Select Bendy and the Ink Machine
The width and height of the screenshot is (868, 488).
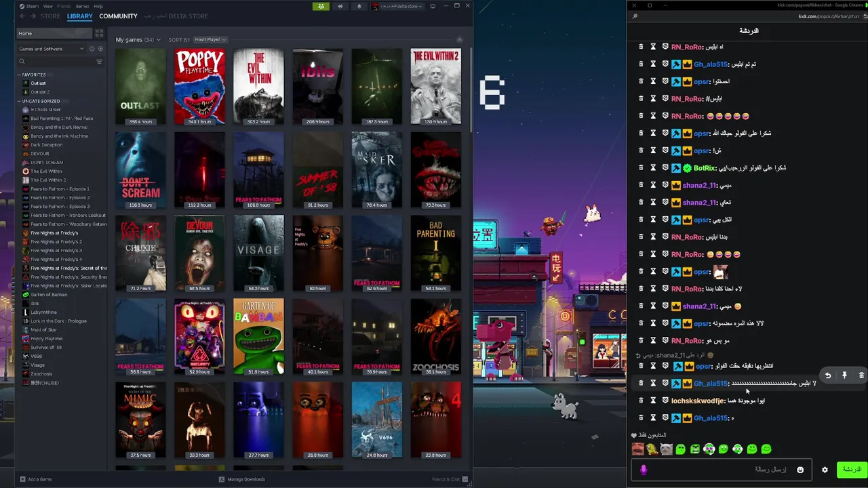point(59,136)
